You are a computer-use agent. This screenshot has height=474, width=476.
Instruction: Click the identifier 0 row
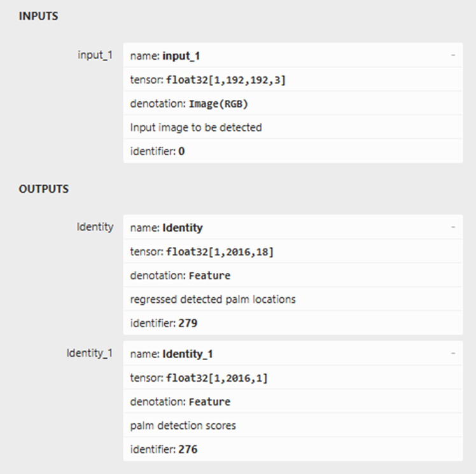coord(293,151)
